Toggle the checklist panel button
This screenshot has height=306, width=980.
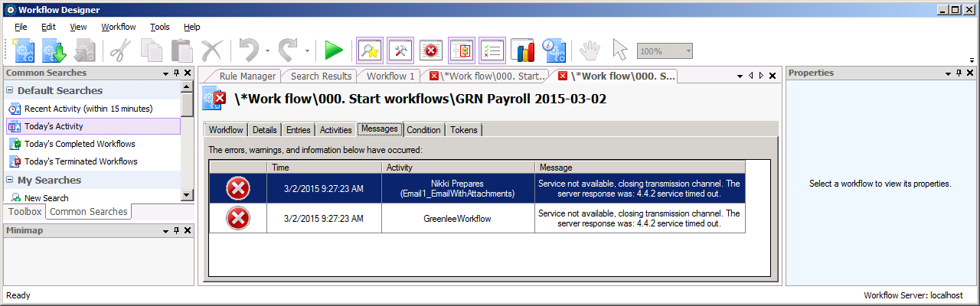[492, 50]
